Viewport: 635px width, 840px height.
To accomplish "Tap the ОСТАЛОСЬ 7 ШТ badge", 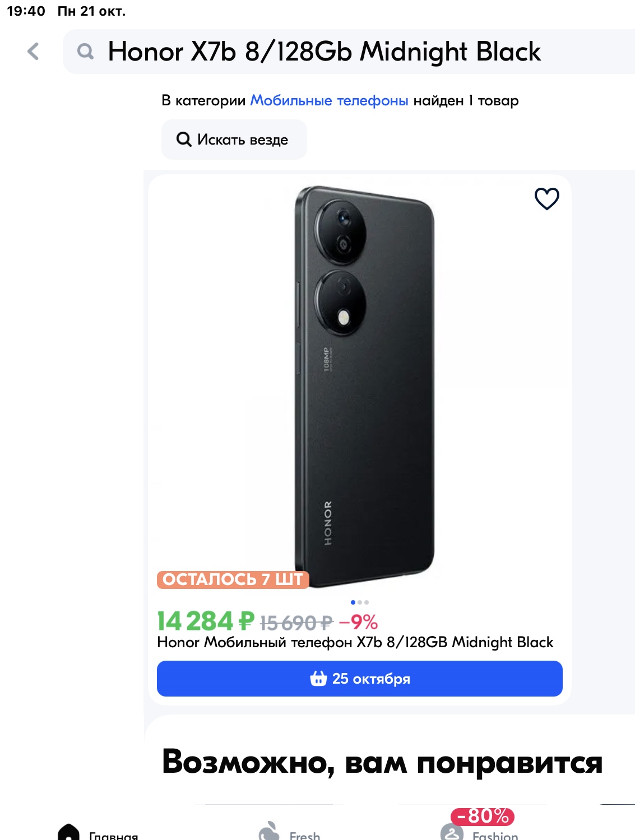I will (233, 579).
